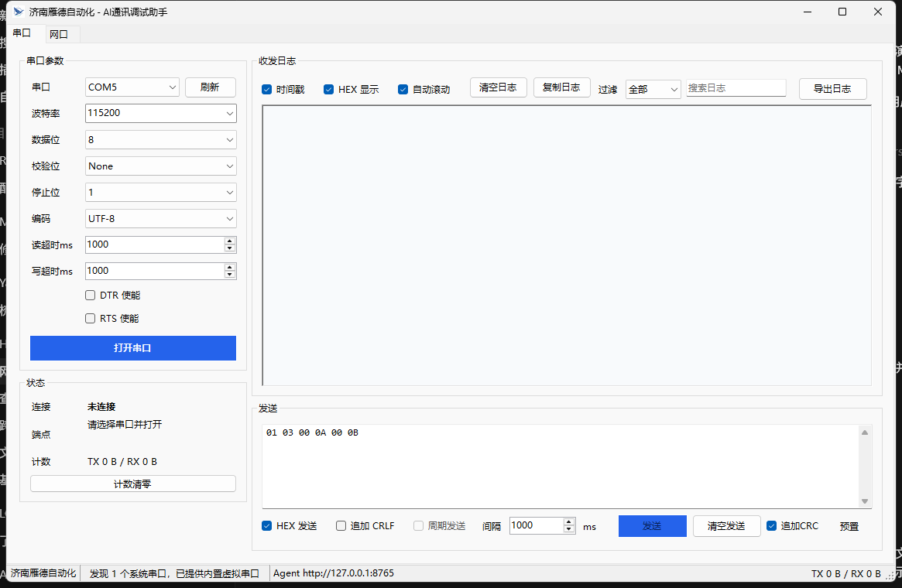Increase 写超时ms with the up arrow

click(x=229, y=267)
